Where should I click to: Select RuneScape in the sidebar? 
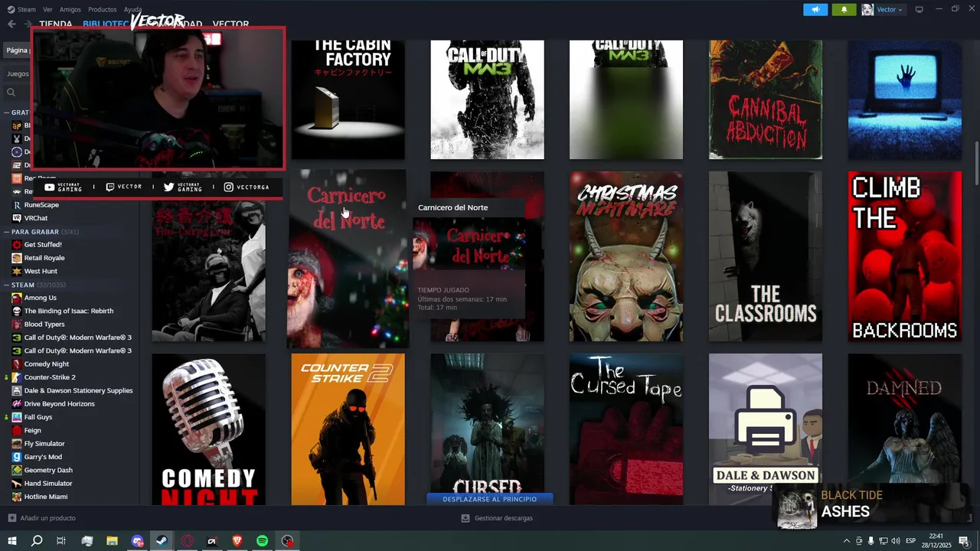coord(41,205)
